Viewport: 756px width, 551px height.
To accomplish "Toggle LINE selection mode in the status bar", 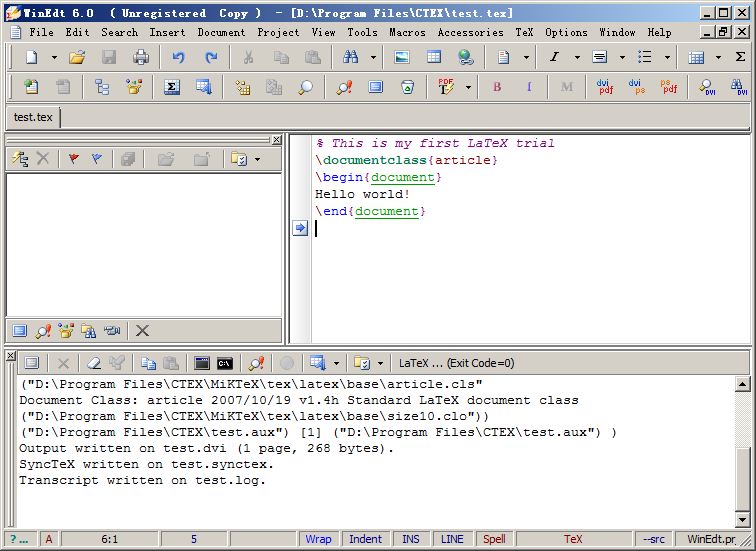I will (452, 539).
